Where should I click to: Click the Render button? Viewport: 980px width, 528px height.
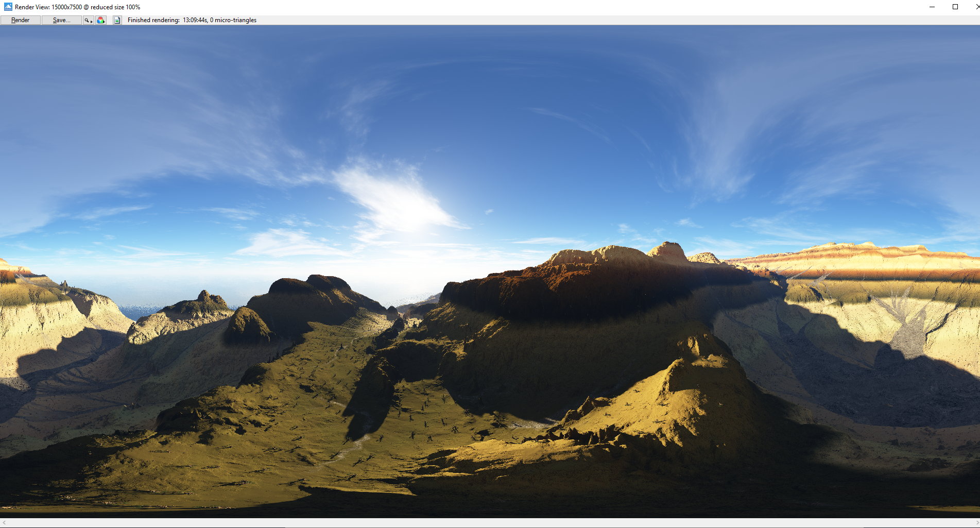coord(21,20)
